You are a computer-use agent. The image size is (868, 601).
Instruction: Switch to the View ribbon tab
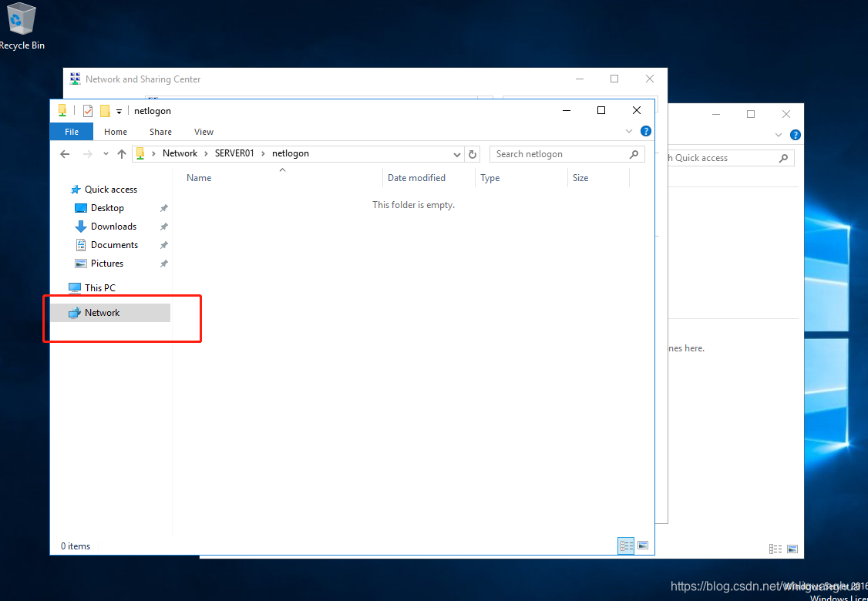[x=204, y=131]
